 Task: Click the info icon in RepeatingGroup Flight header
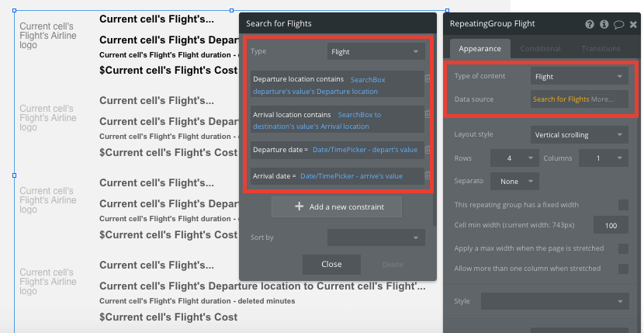click(x=604, y=24)
